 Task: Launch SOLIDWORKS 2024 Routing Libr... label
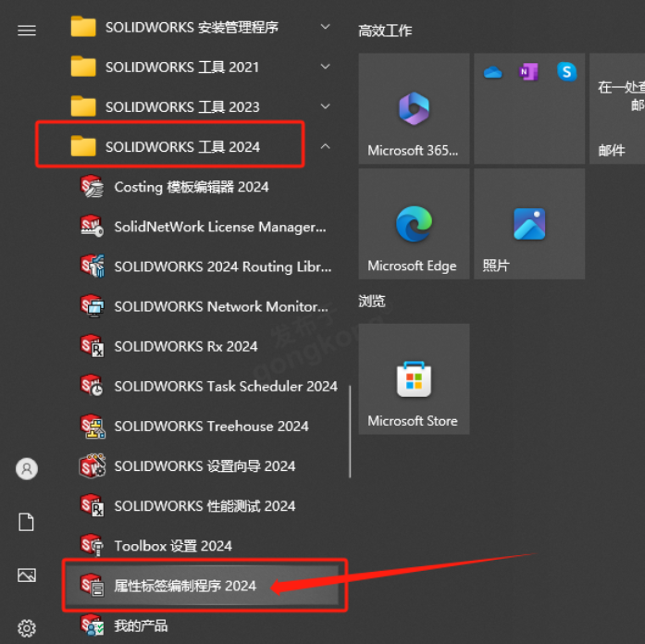(x=222, y=266)
